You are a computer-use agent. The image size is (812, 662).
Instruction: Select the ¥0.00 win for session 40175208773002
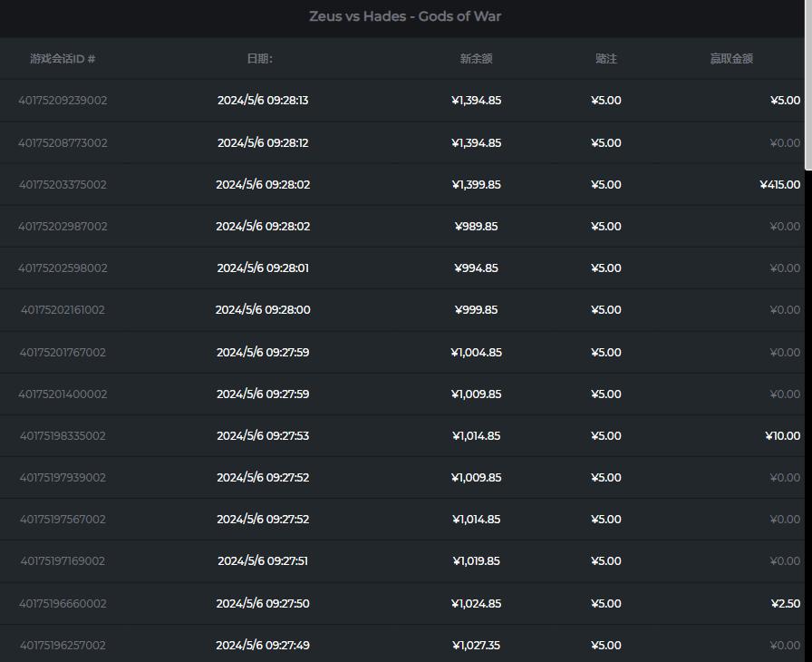[x=785, y=143]
